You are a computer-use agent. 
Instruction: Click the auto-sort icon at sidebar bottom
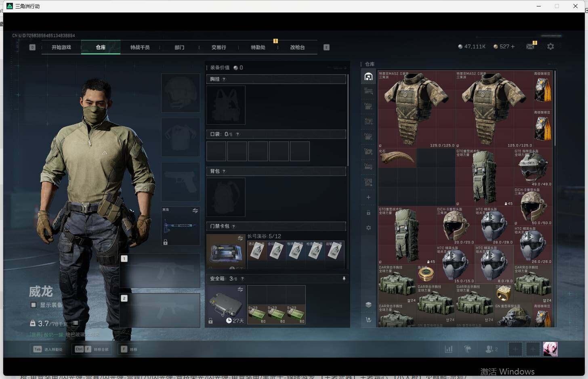coord(368,320)
